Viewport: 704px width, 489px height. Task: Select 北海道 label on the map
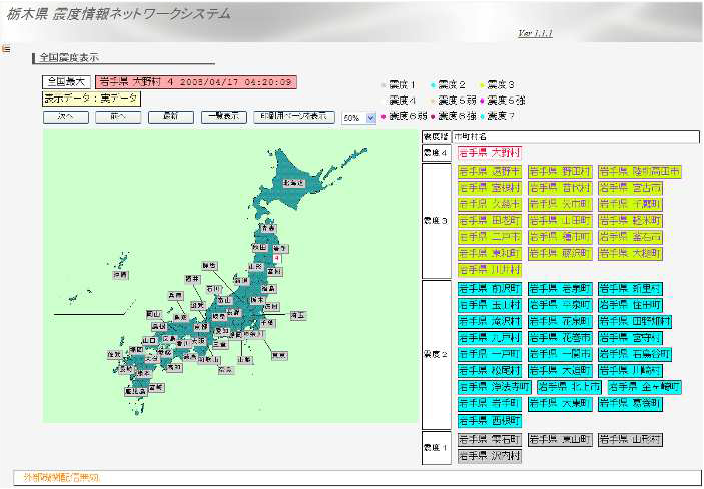(x=294, y=183)
